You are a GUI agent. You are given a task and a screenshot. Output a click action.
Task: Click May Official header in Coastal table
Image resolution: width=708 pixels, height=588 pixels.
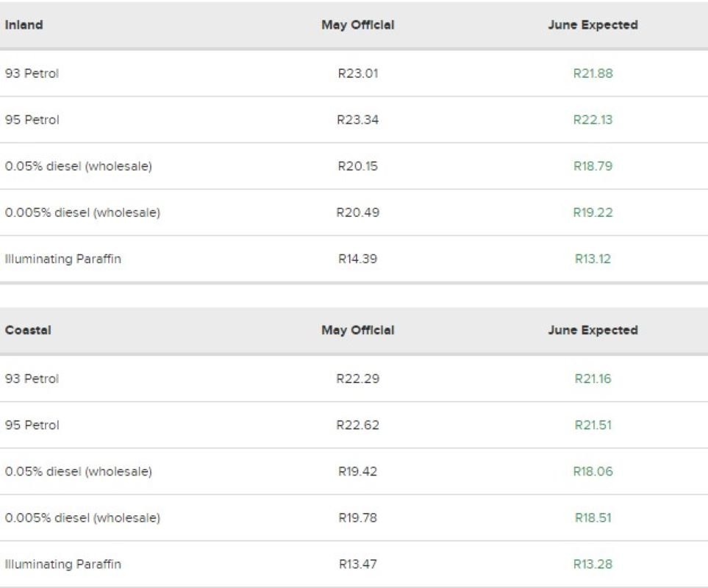[x=357, y=330]
